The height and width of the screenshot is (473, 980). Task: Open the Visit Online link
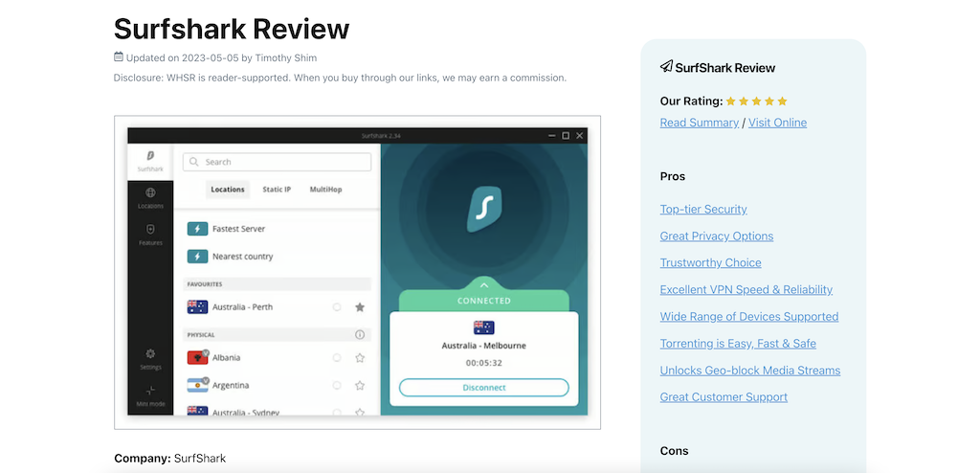point(777,123)
